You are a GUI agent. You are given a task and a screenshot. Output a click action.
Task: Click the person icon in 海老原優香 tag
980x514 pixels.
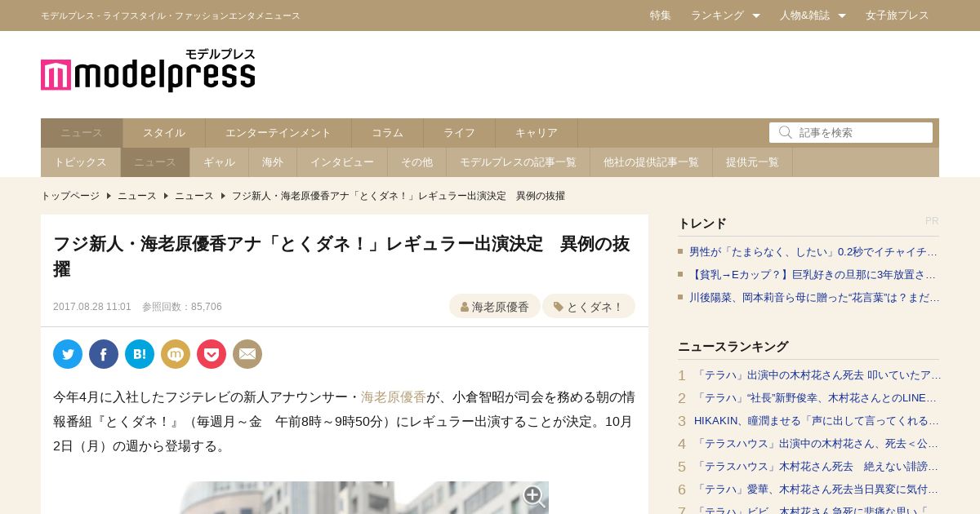click(465, 307)
